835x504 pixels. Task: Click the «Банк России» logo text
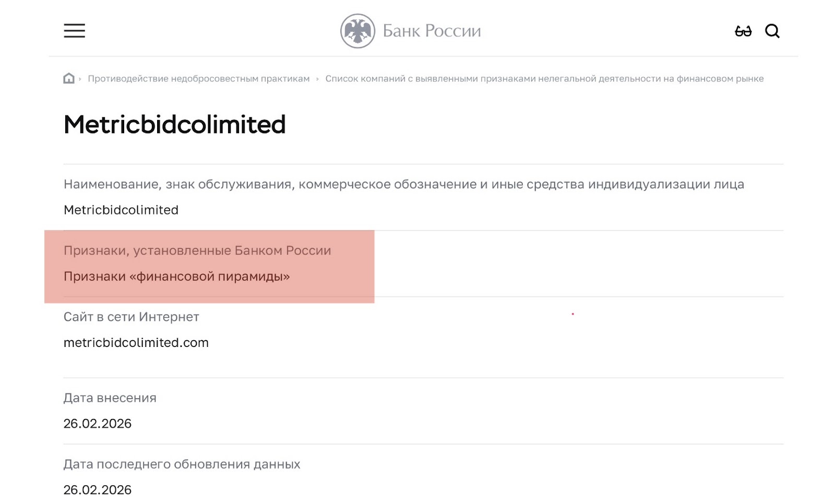pos(432,31)
